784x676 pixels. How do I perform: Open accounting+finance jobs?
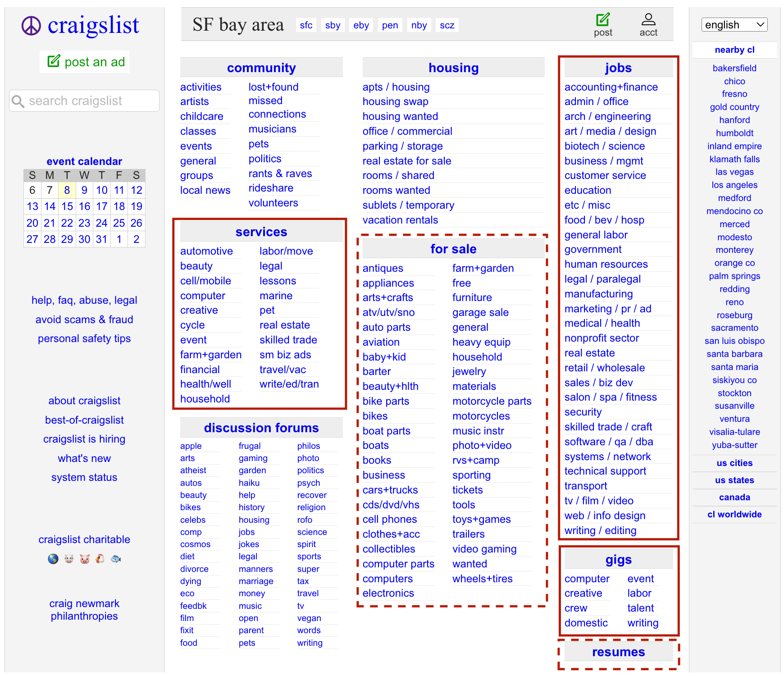tap(611, 87)
